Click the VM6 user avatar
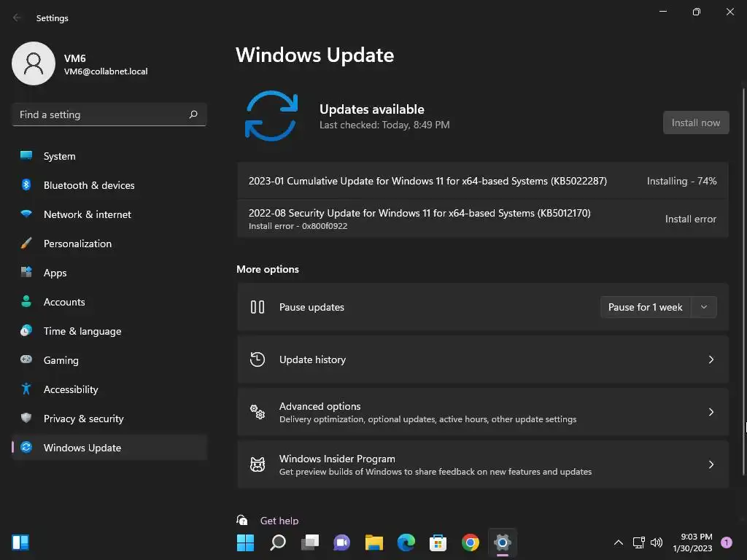747x560 pixels. tap(34, 63)
